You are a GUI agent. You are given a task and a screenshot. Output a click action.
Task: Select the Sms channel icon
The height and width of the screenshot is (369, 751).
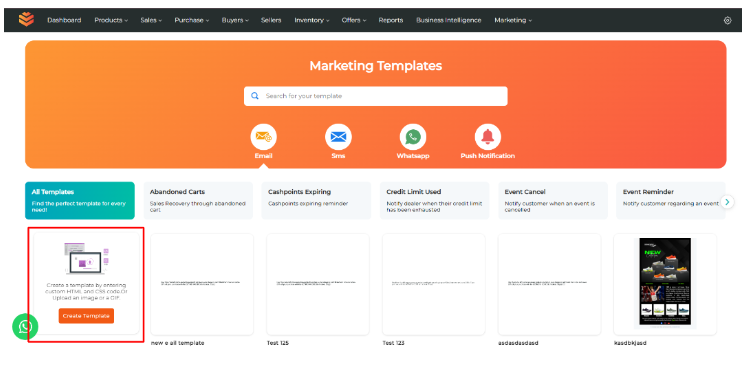(x=338, y=137)
